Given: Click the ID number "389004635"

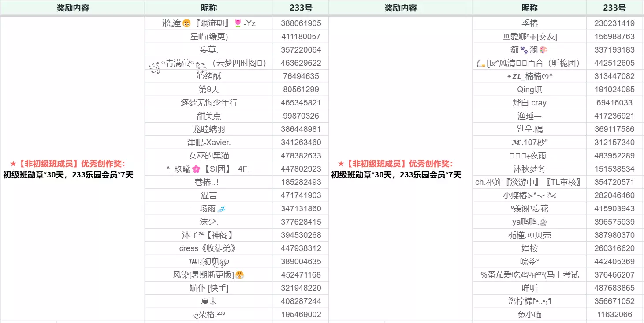Looking at the screenshot, I should [x=301, y=262].
